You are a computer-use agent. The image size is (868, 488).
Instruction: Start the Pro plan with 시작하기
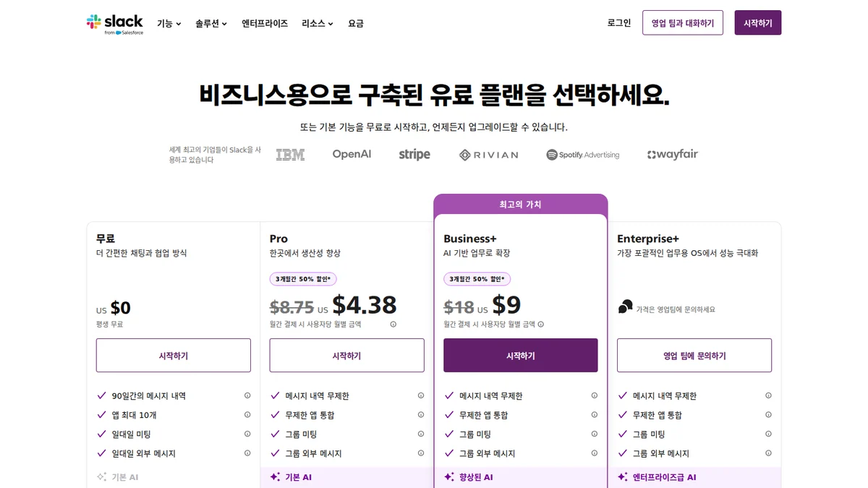(347, 356)
